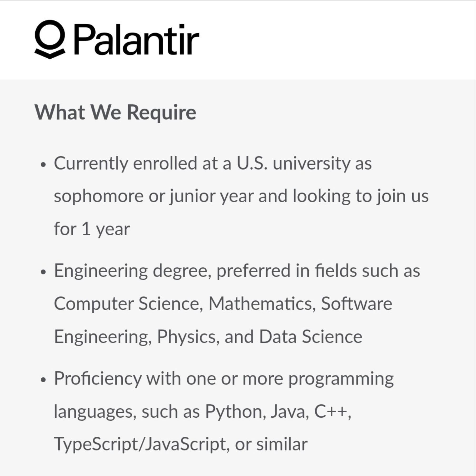
Task: Click the 'Data Science' text
Action: [310, 337]
